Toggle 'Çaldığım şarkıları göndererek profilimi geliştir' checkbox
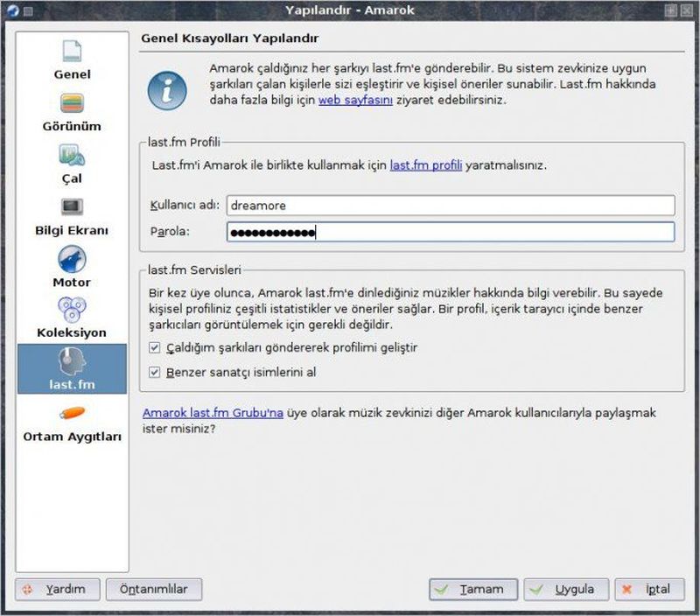 pyautogui.click(x=155, y=347)
